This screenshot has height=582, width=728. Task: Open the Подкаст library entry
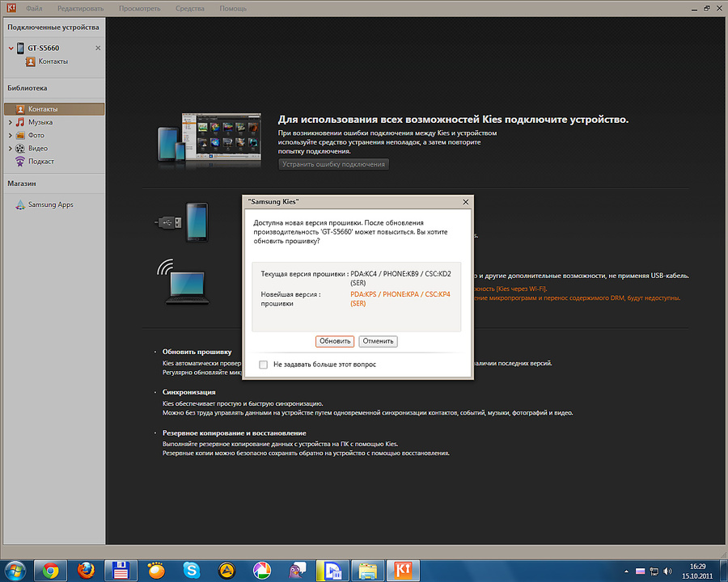[x=41, y=162]
